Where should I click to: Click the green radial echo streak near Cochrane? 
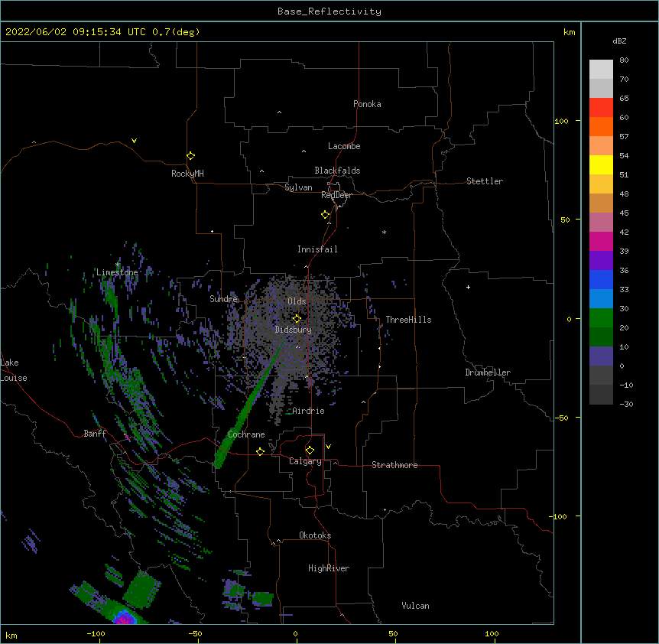click(x=248, y=405)
